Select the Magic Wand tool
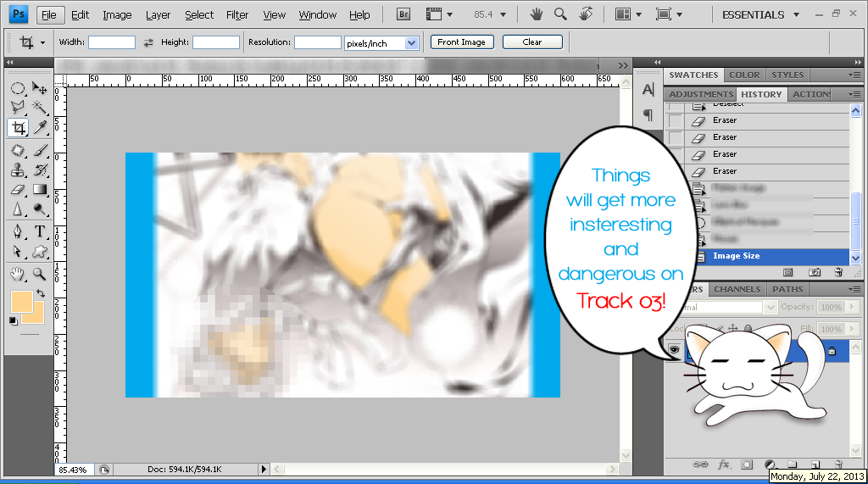 pyautogui.click(x=39, y=108)
